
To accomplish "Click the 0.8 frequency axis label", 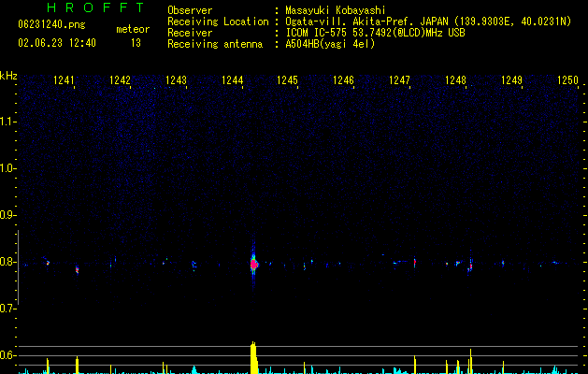I will [x=8, y=262].
